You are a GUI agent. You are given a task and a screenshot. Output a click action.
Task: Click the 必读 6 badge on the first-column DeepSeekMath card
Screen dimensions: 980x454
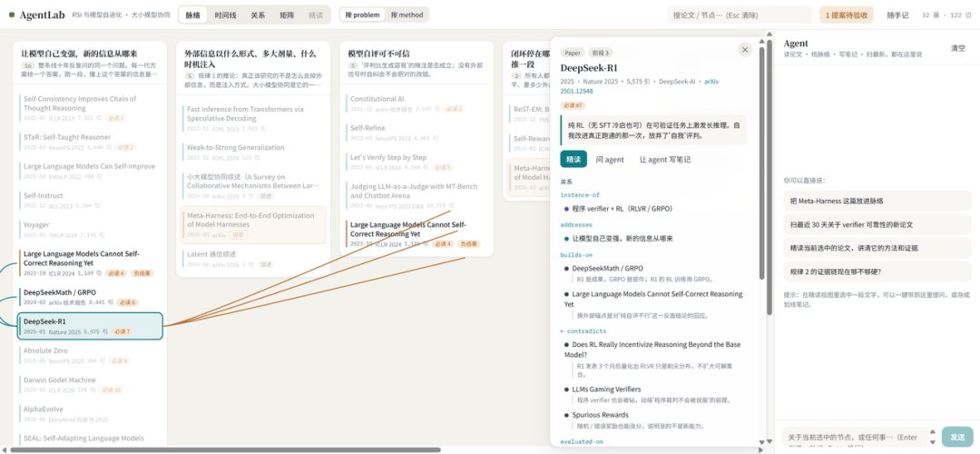tap(125, 302)
